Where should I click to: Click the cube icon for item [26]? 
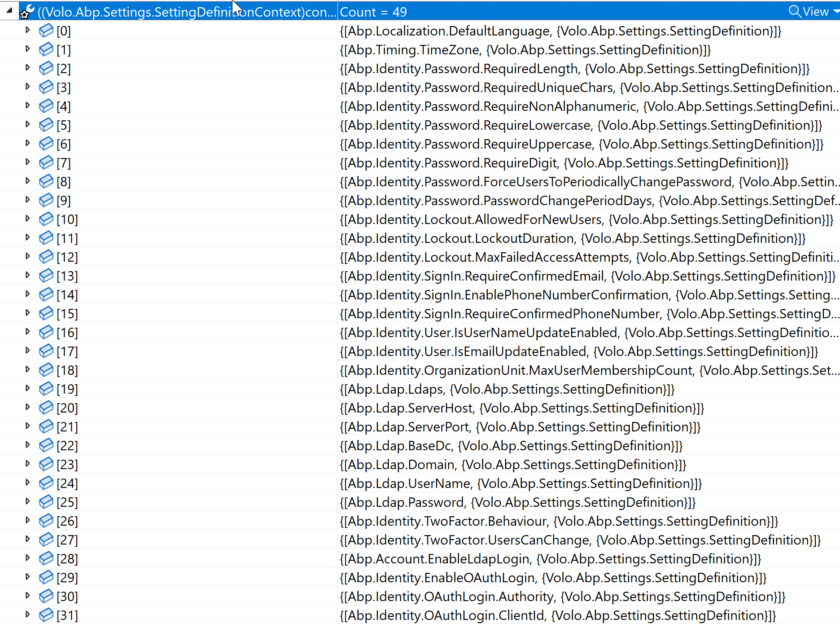pos(46,521)
